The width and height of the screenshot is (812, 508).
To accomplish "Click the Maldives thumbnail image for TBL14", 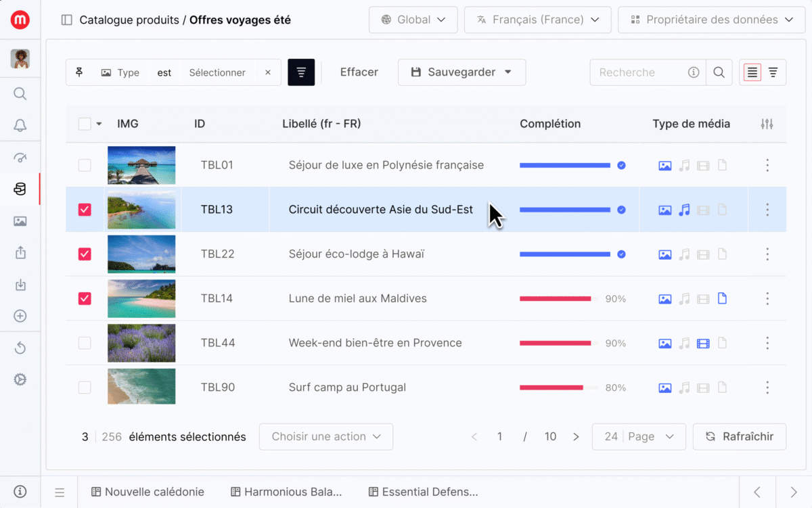I will [141, 298].
